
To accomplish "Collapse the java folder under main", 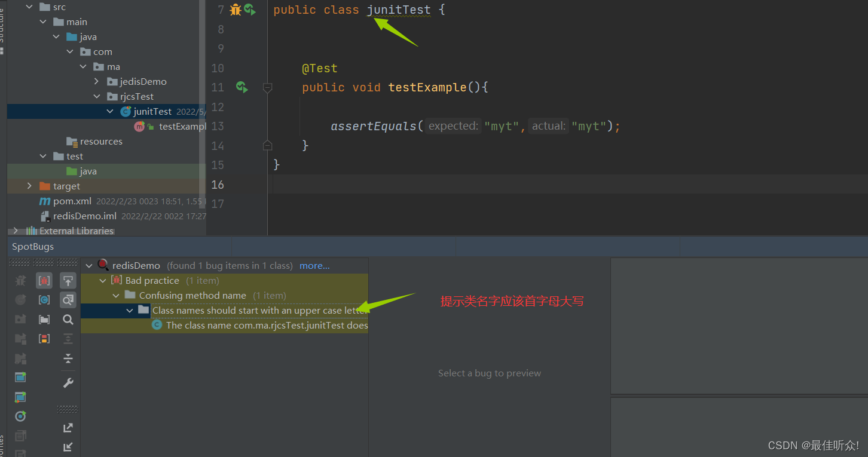I will click(56, 36).
